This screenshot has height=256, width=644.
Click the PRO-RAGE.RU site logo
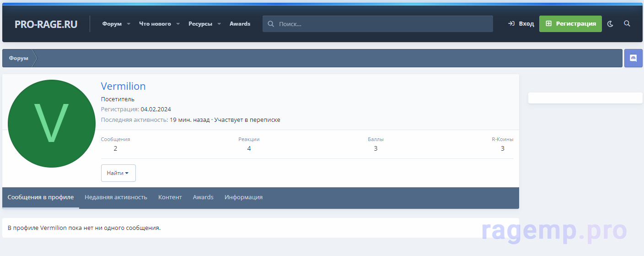click(46, 24)
